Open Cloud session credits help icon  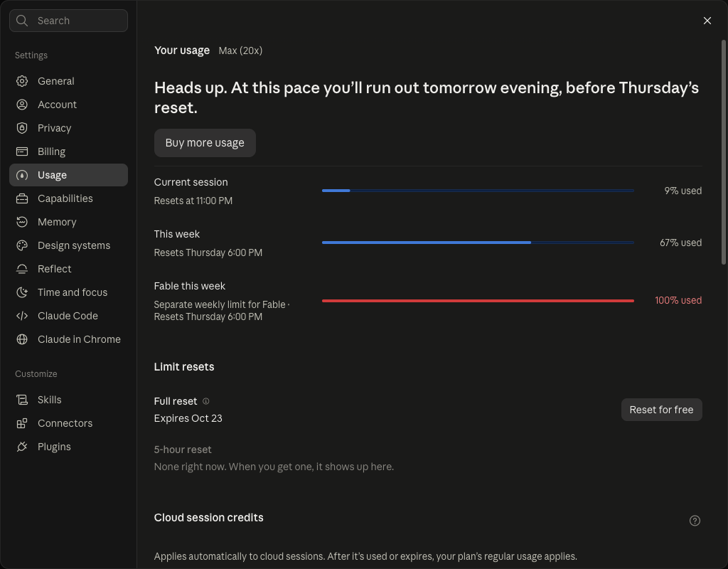(695, 521)
